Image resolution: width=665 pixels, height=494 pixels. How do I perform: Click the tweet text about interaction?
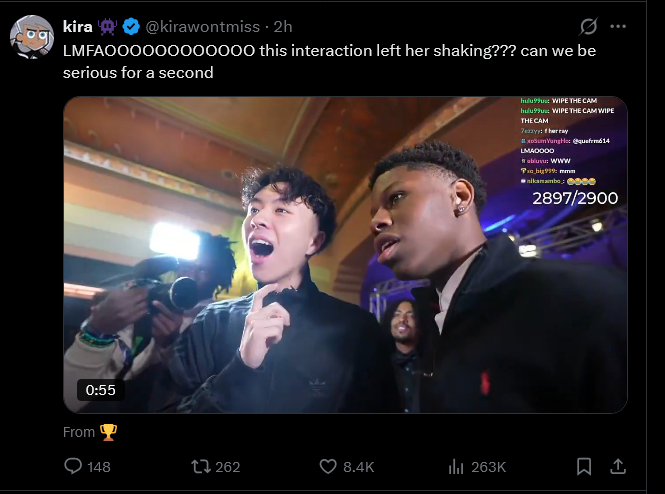(330, 61)
